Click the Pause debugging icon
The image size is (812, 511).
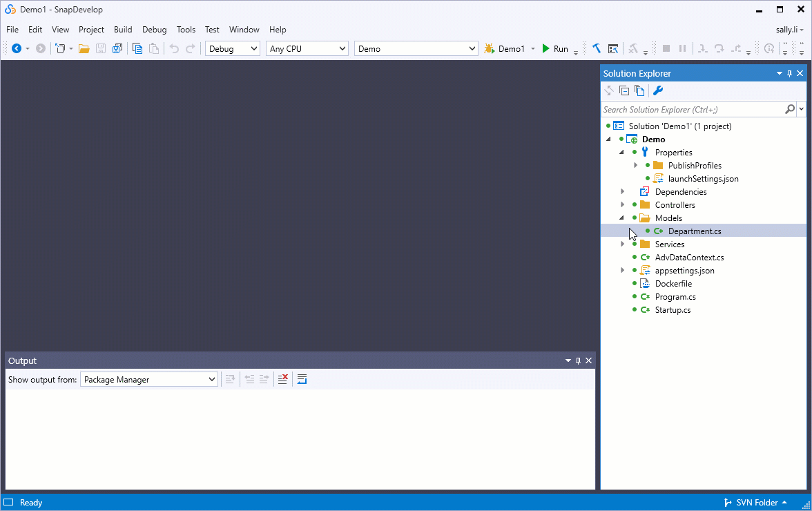click(x=682, y=48)
